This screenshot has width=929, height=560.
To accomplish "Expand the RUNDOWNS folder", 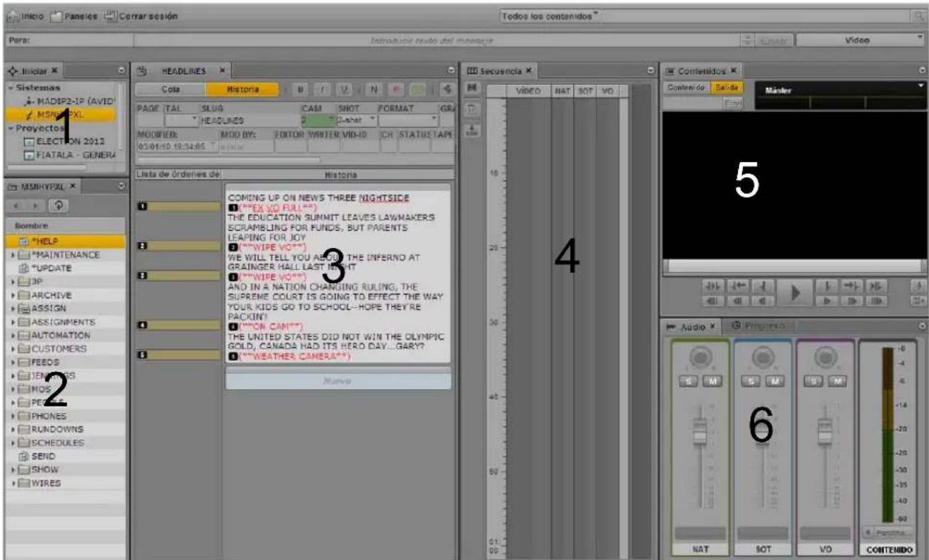I will pyautogui.click(x=13, y=429).
